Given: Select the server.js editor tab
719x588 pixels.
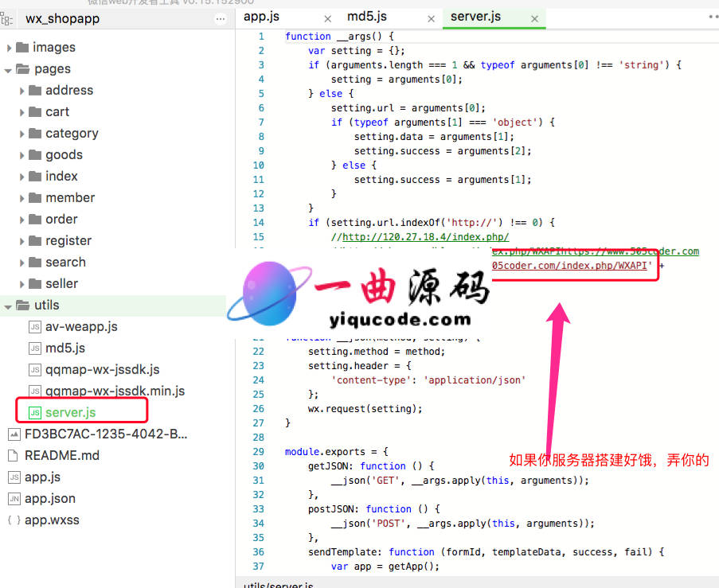Looking at the screenshot, I should 475,17.
